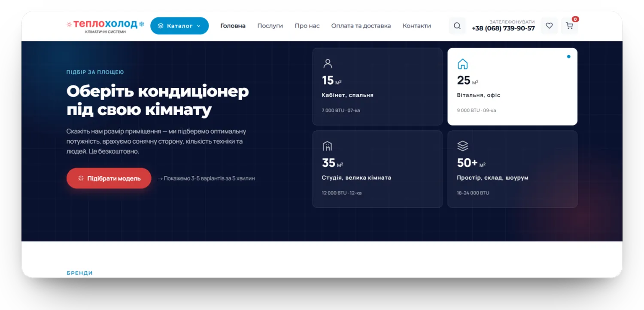The height and width of the screenshot is (310, 644).
Task: Open Оплата та доставка page
Action: click(x=361, y=26)
